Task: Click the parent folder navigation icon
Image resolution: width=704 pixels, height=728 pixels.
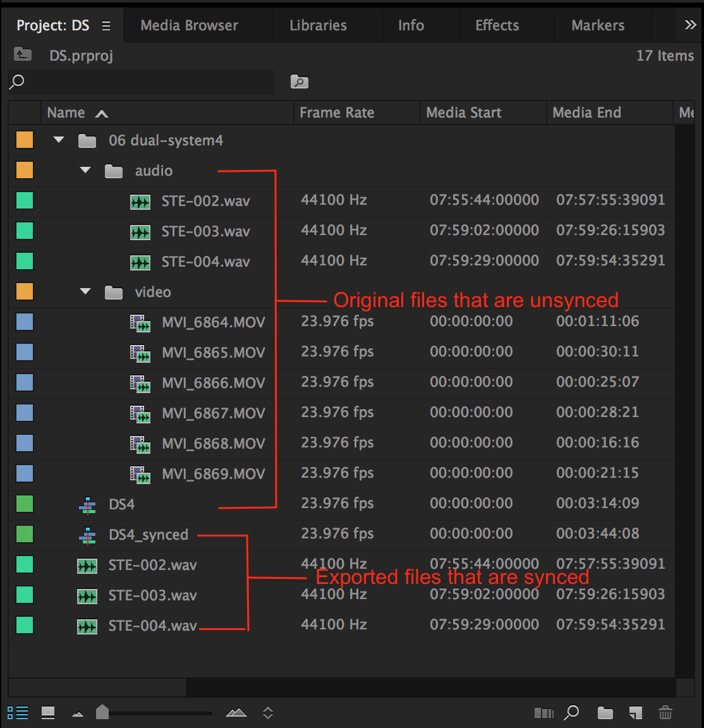Action: 23,55
